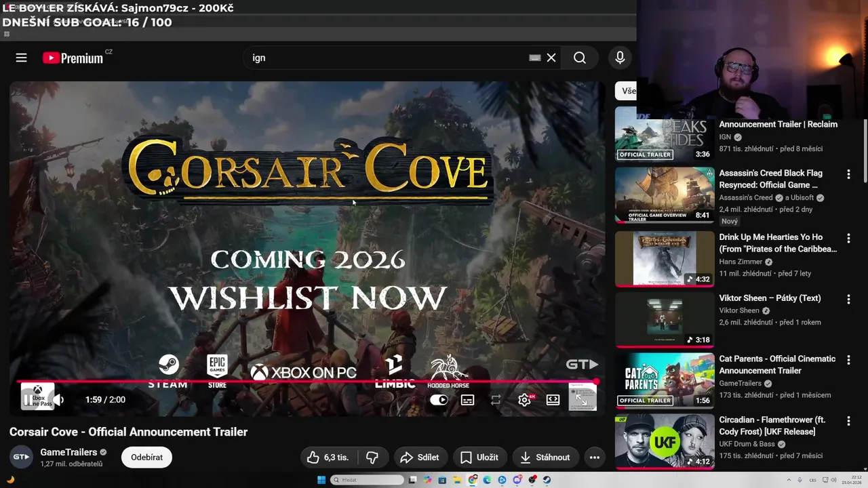Image resolution: width=868 pixels, height=488 pixels.
Task: Open the GameTrailers channel name link
Action: [68, 452]
